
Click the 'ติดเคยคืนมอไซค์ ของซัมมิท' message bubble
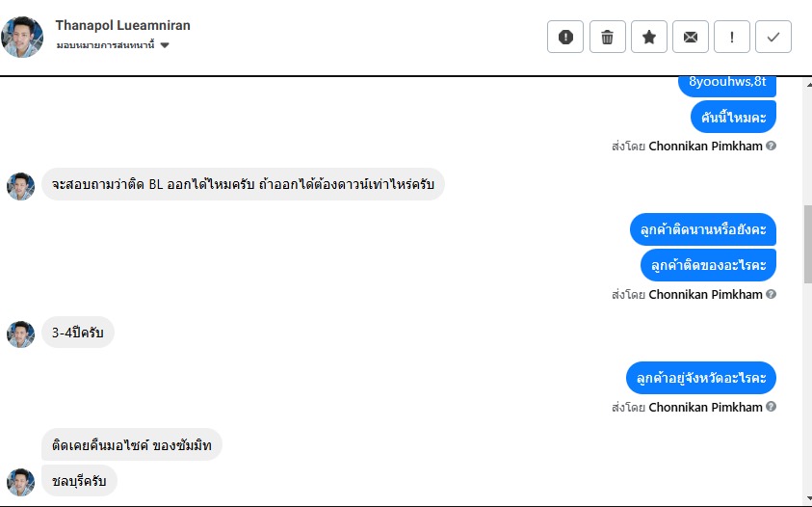pyautogui.click(x=132, y=445)
